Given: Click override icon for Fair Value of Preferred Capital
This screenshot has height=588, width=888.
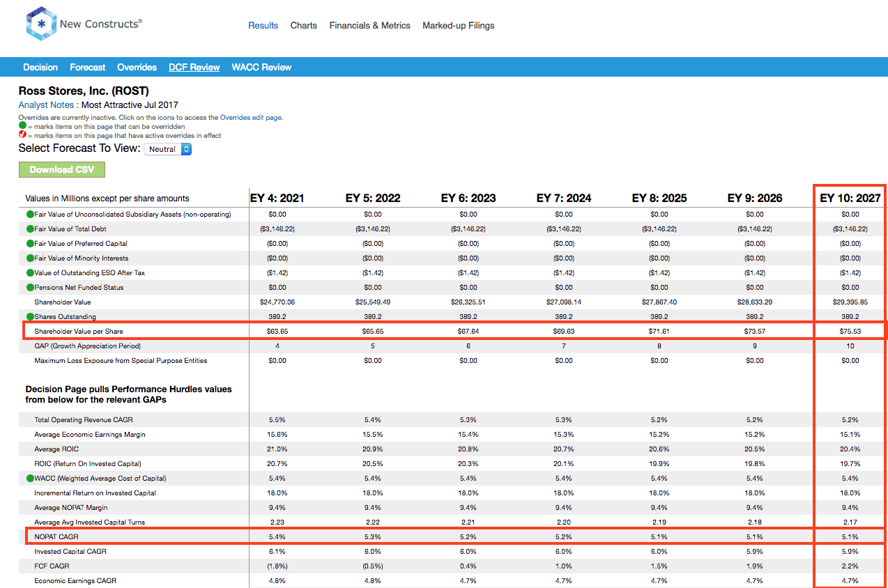Looking at the screenshot, I should pyautogui.click(x=30, y=243).
